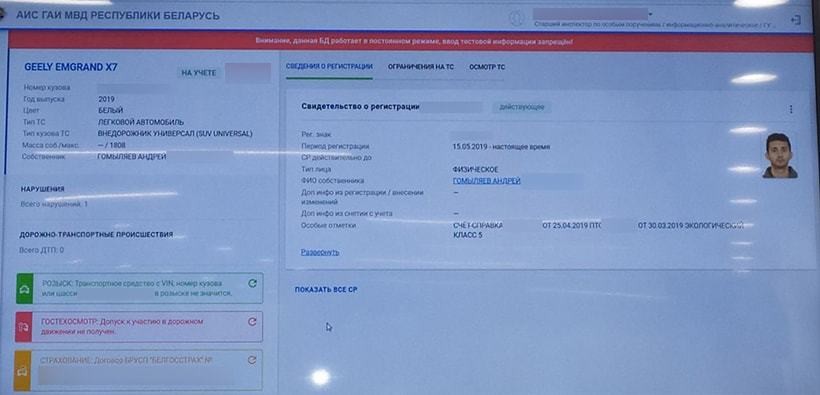Click owner name in left vehicle panel

pyautogui.click(x=132, y=156)
